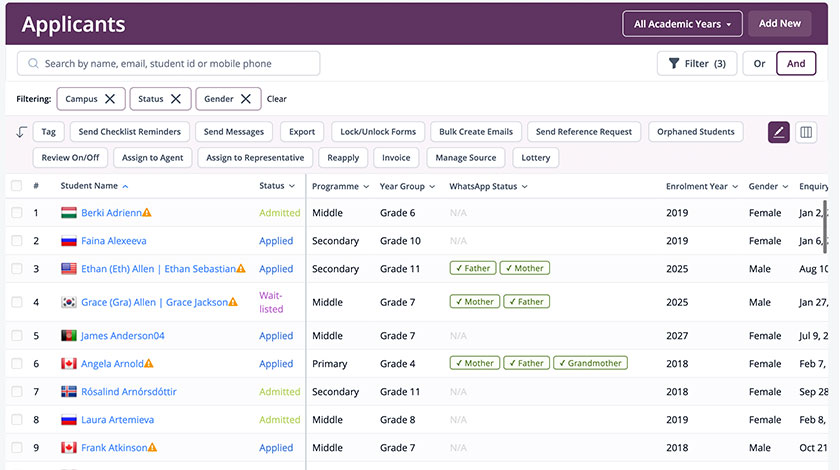Screen dimensions: 840x470
Task: Click Hungarian flag beside Berki Adrienn
Action: click(69, 213)
